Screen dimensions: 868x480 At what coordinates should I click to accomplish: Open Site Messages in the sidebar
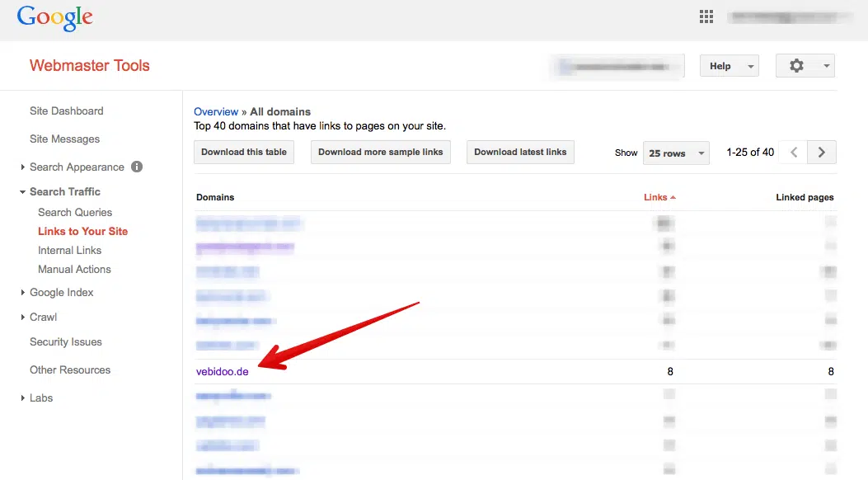(x=65, y=139)
